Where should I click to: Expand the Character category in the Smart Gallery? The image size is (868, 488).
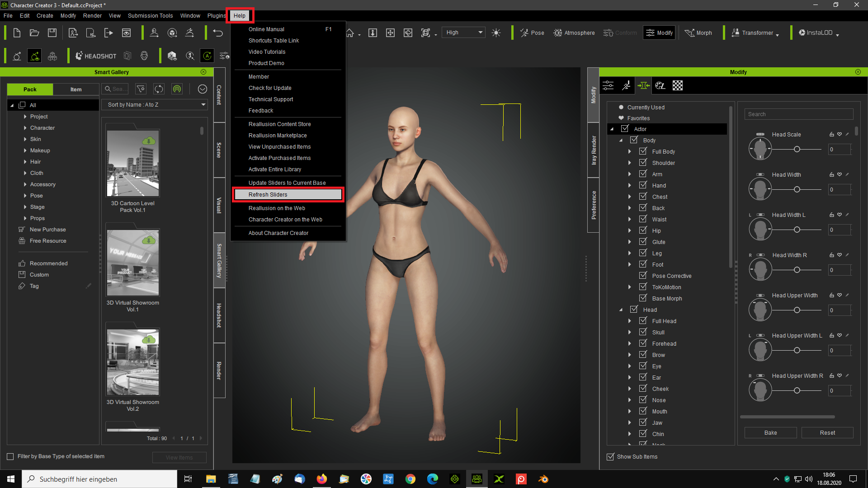(x=25, y=128)
